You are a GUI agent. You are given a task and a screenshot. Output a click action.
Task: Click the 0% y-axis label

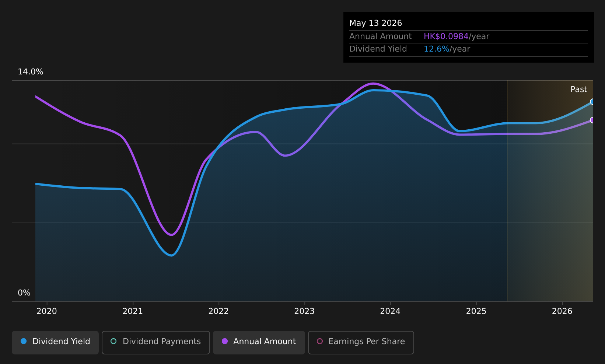[24, 293]
